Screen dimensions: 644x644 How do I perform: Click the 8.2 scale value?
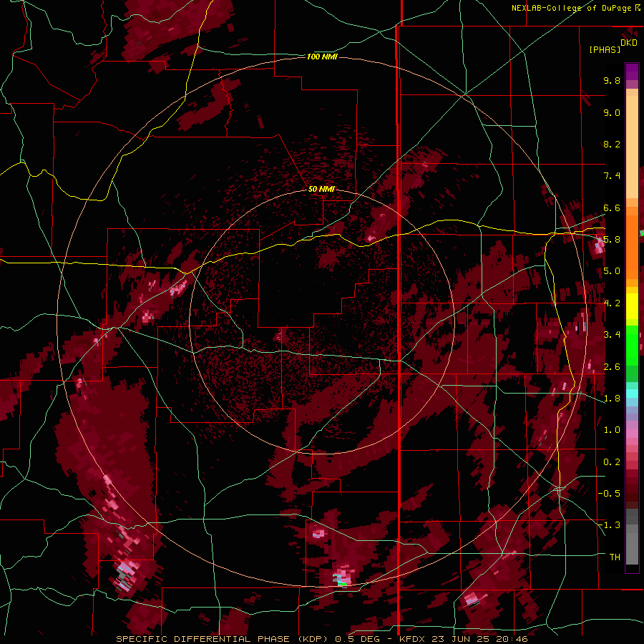click(612, 145)
